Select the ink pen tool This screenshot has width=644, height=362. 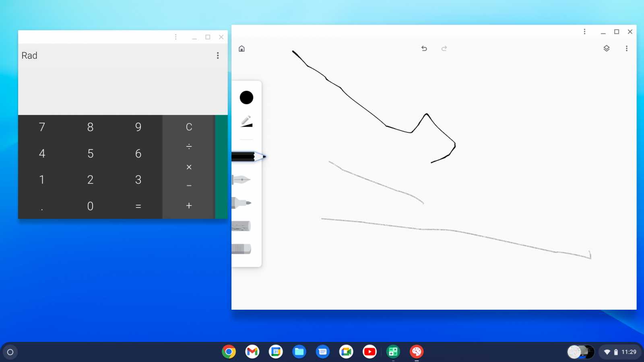(x=241, y=179)
